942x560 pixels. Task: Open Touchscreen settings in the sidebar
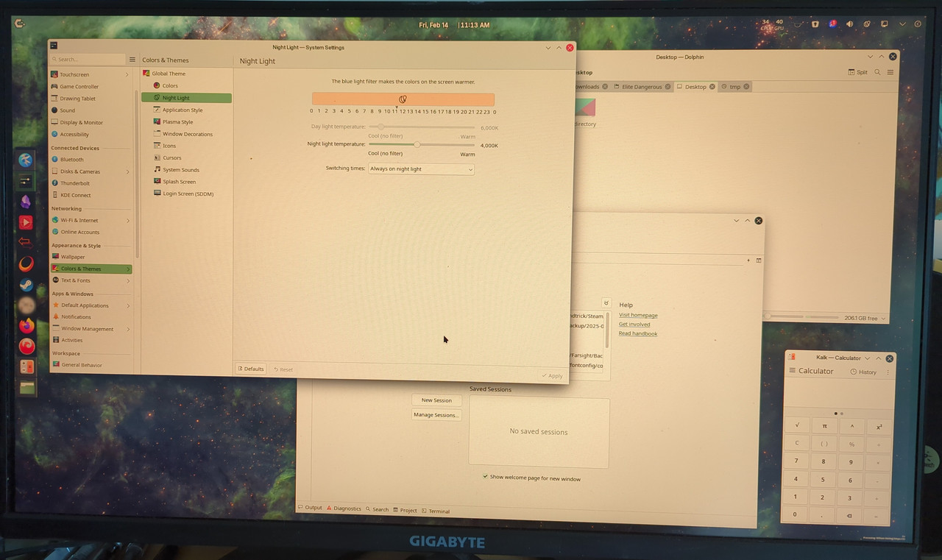[x=90, y=74]
